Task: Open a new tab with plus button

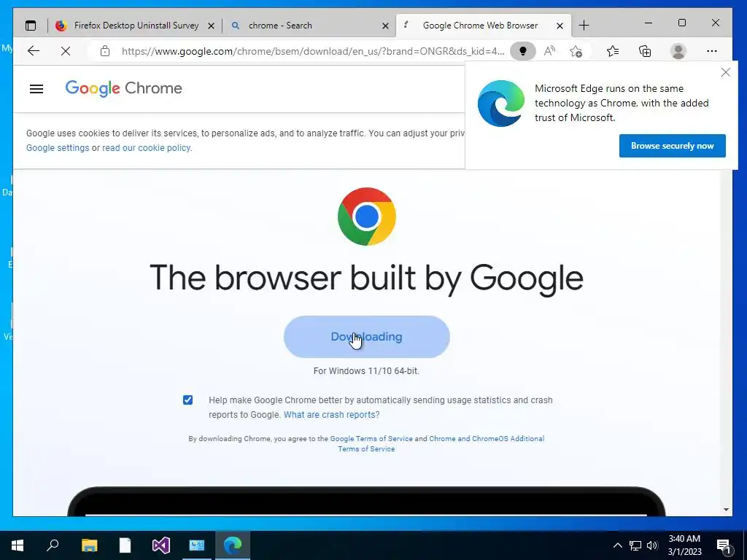Action: pos(584,26)
